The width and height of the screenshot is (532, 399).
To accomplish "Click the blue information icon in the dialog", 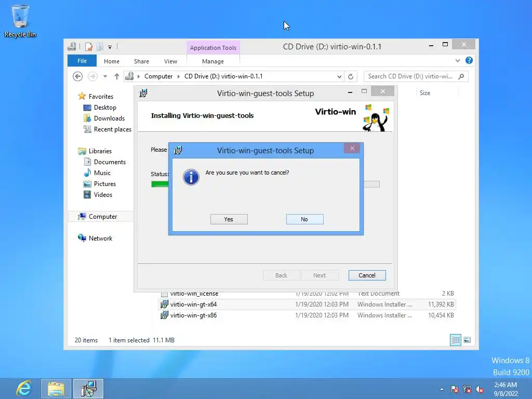I will coord(191,177).
